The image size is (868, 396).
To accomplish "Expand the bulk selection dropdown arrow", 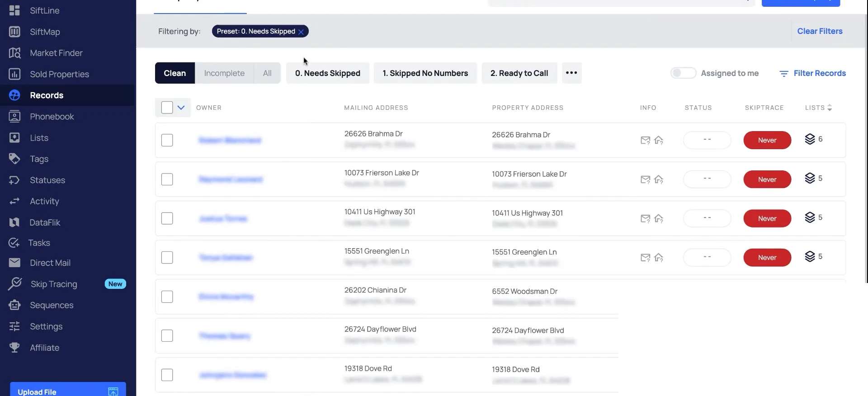I will coord(181,108).
